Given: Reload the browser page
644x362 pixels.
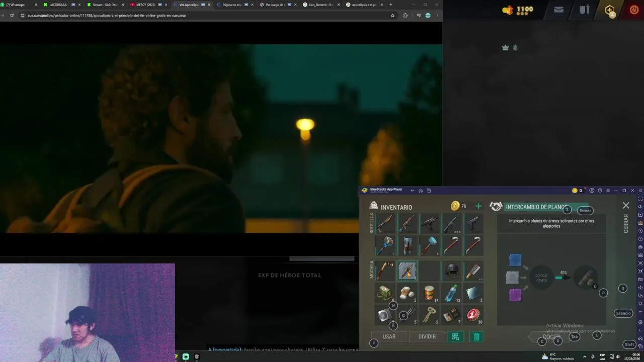Looking at the screenshot, I should [12, 16].
